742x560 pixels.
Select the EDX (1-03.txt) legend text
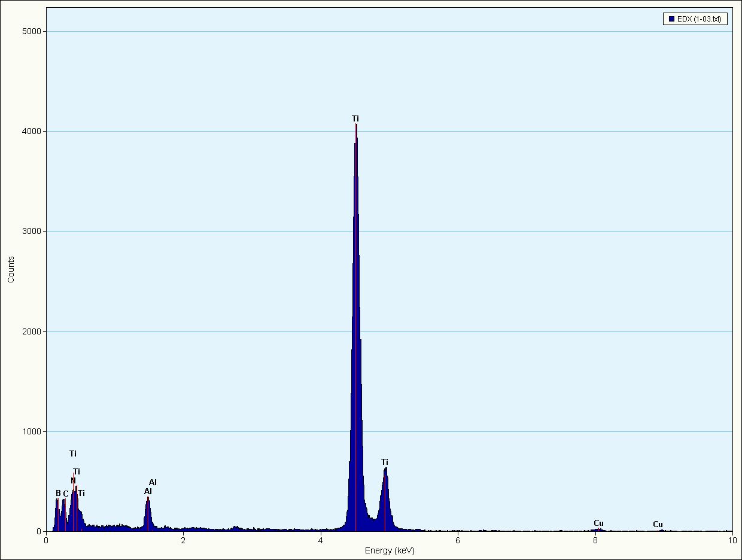tap(700, 19)
